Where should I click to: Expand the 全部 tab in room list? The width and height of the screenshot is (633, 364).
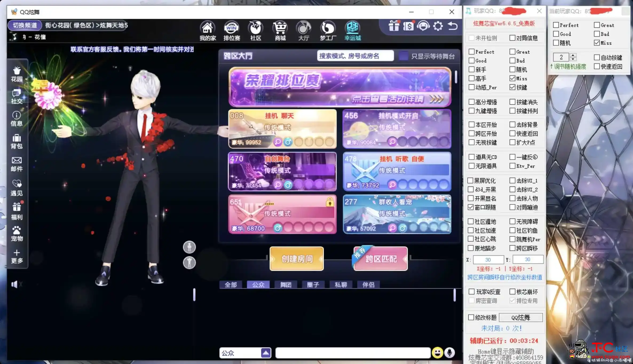pyautogui.click(x=230, y=284)
